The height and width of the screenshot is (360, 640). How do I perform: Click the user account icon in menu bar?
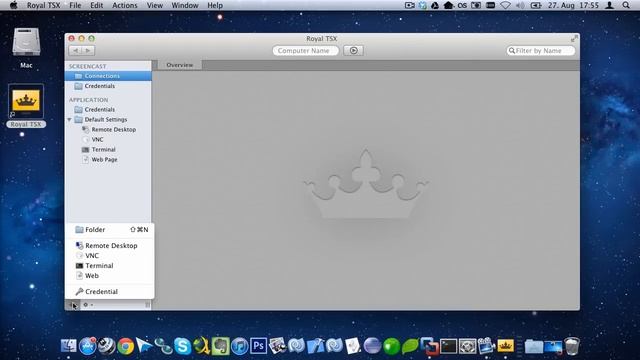pos(609,5)
